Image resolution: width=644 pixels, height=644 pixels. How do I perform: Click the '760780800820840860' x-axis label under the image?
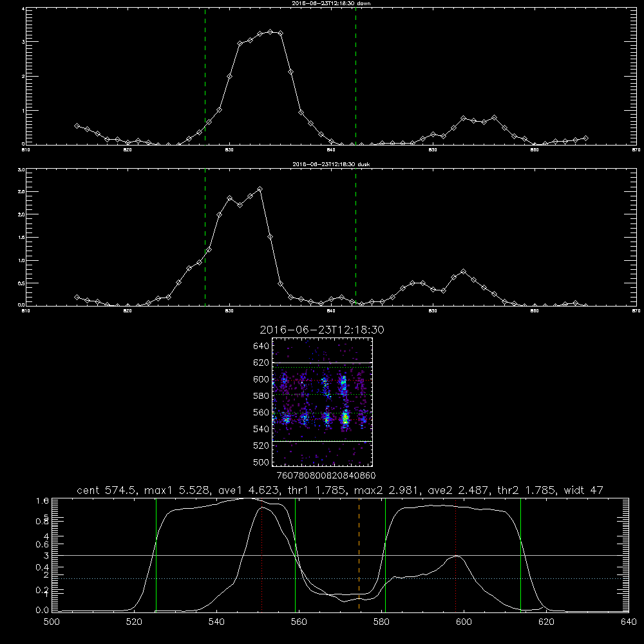327,476
